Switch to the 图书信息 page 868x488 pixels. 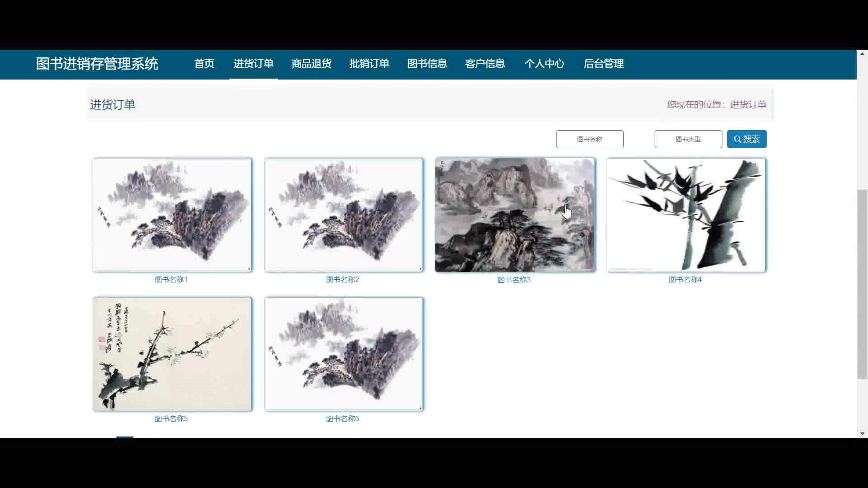pos(427,64)
